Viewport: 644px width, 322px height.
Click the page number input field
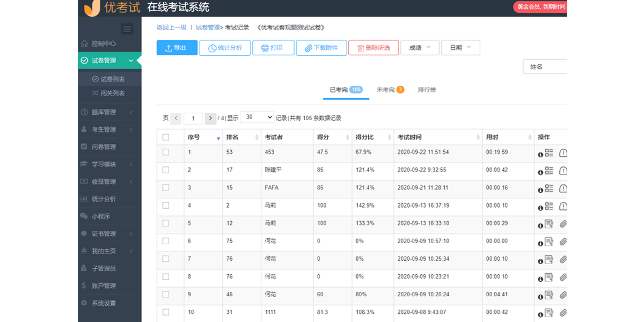pyautogui.click(x=193, y=118)
